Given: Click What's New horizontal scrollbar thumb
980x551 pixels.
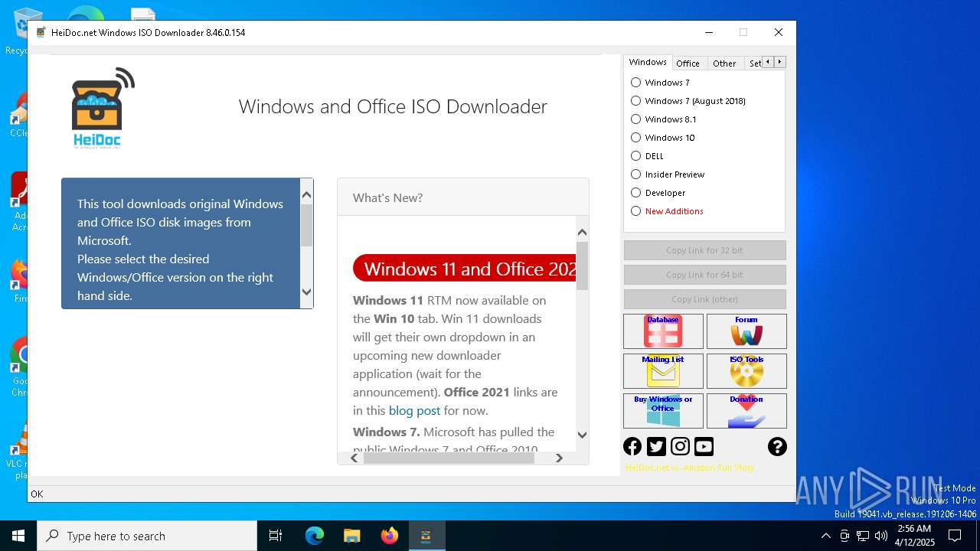Looking at the screenshot, I should tap(449, 458).
